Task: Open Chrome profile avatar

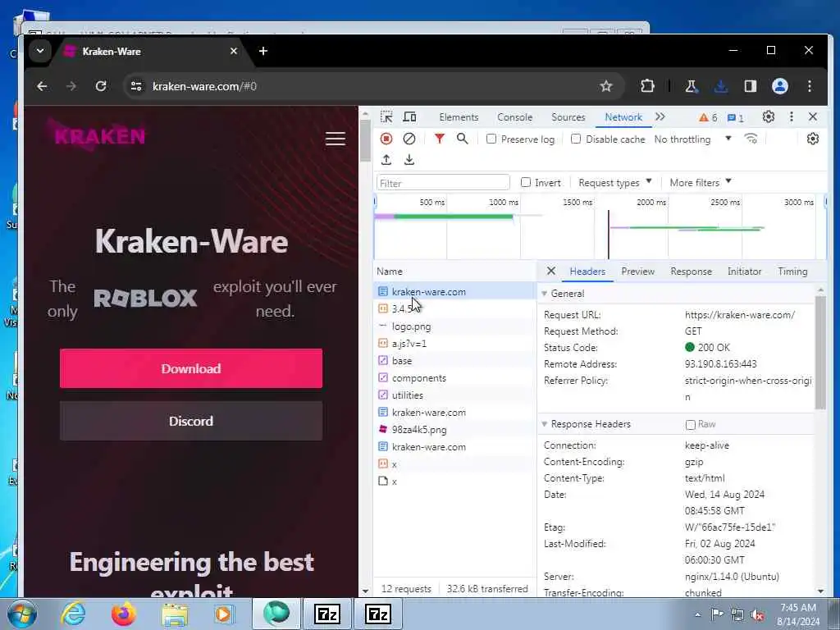Action: click(x=780, y=86)
